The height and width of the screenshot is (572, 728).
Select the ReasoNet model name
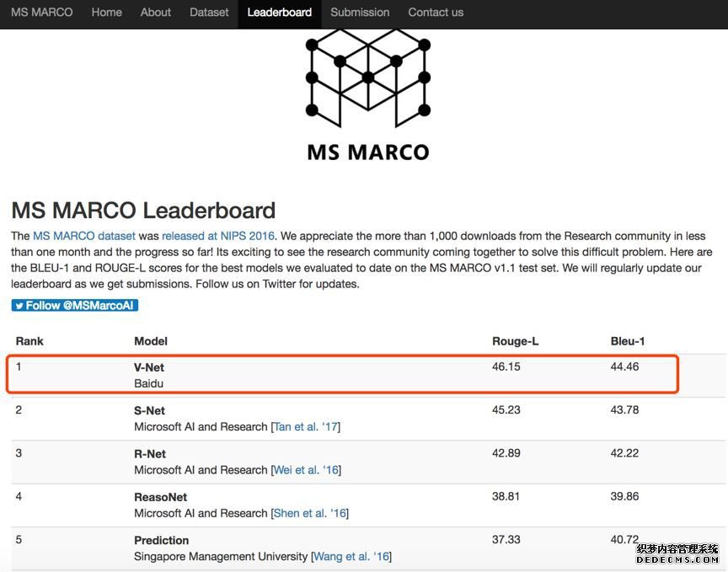[161, 497]
